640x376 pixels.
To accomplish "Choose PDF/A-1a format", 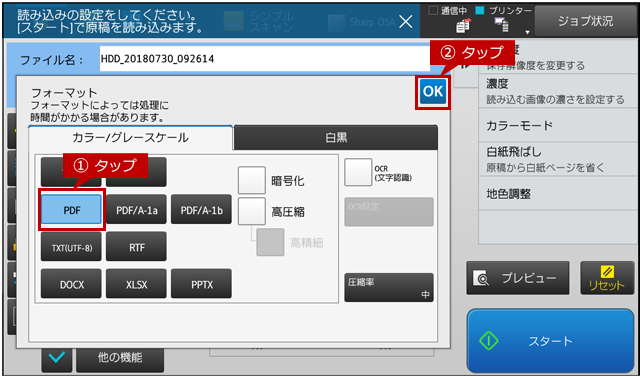I will [x=136, y=210].
